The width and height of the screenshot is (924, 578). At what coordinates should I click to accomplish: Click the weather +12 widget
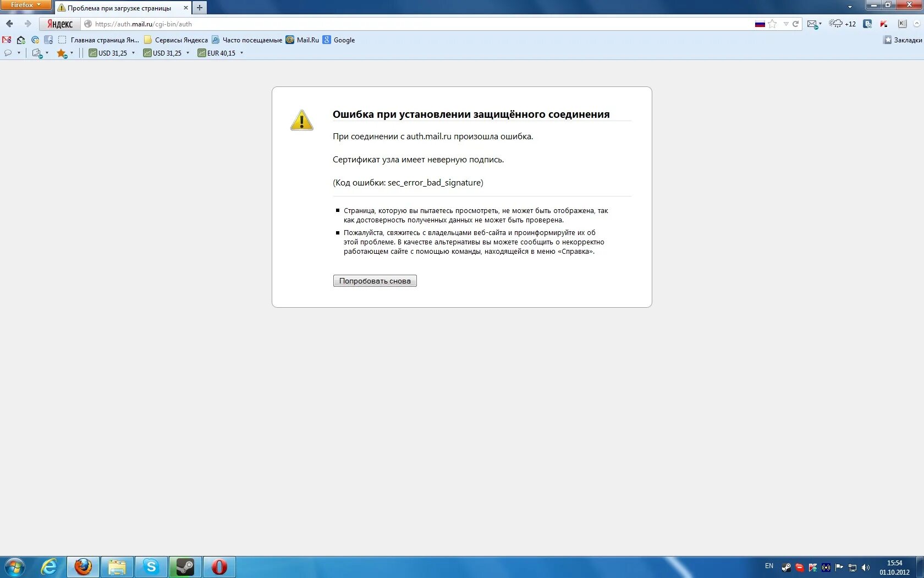tap(843, 24)
